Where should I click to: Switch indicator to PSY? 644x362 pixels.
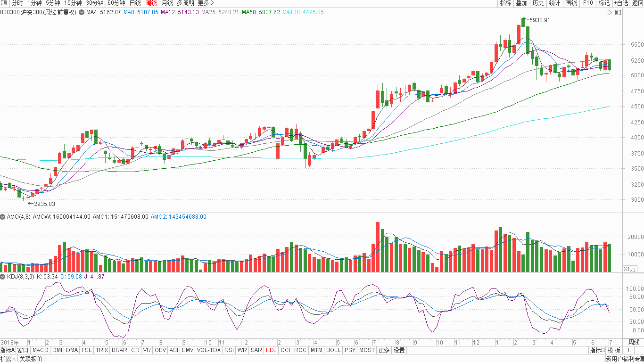pyautogui.click(x=350, y=350)
